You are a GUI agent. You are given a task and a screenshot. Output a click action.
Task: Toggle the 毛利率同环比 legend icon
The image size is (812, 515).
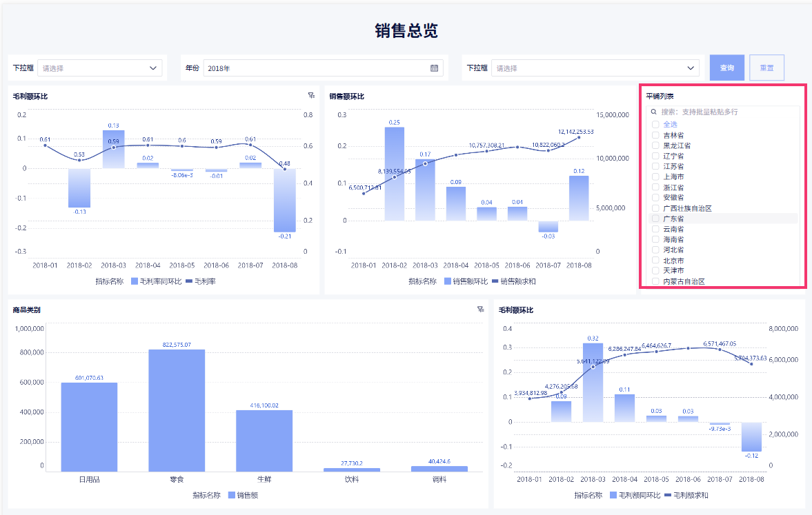(134, 281)
